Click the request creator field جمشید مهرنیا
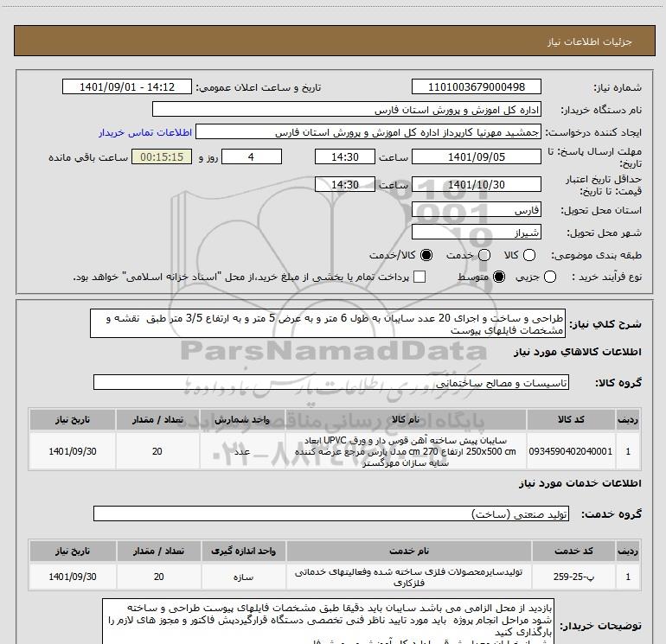 (x=368, y=131)
